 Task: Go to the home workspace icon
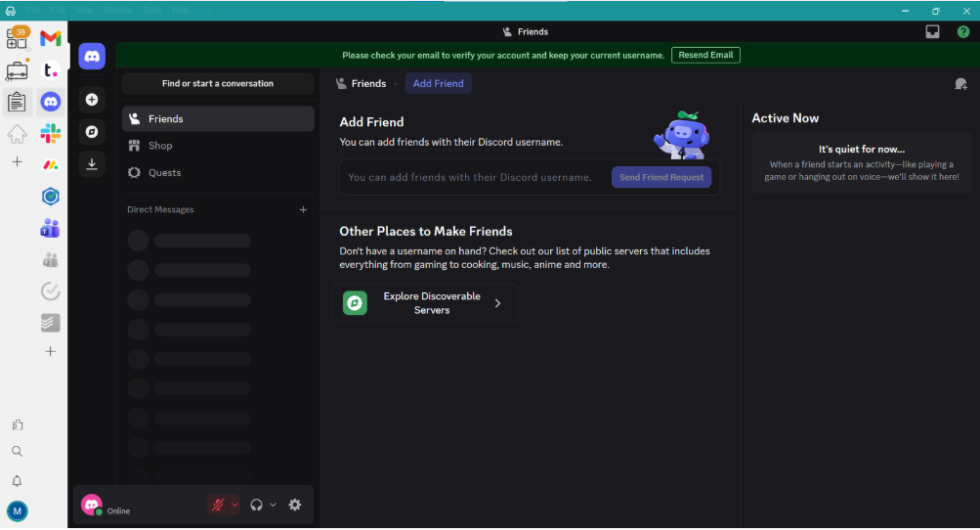click(x=17, y=133)
